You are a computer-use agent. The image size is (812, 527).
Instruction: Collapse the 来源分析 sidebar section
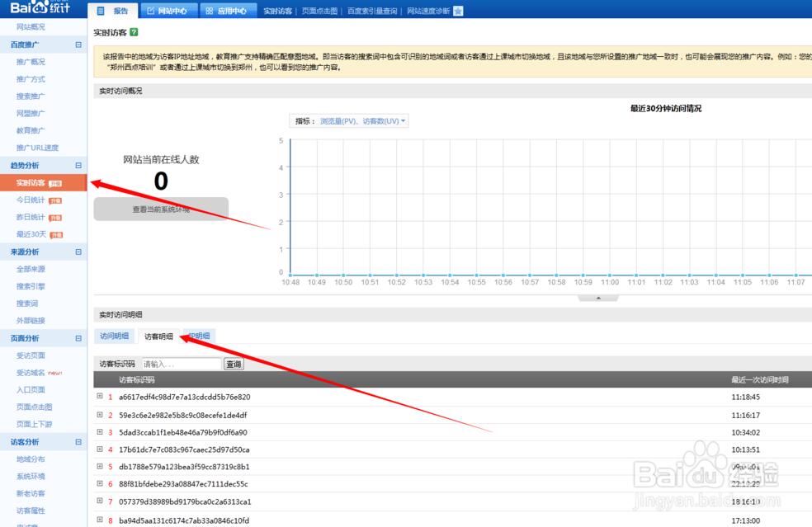tap(78, 252)
